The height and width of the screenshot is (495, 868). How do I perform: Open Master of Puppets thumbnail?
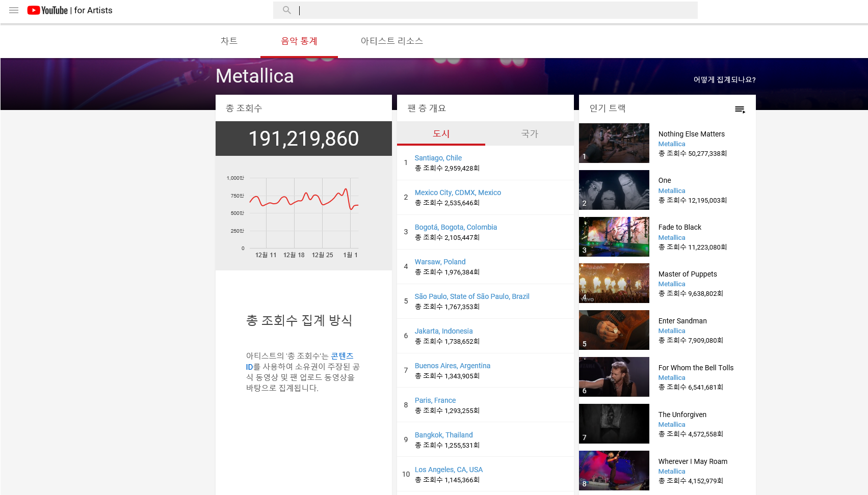coord(614,283)
